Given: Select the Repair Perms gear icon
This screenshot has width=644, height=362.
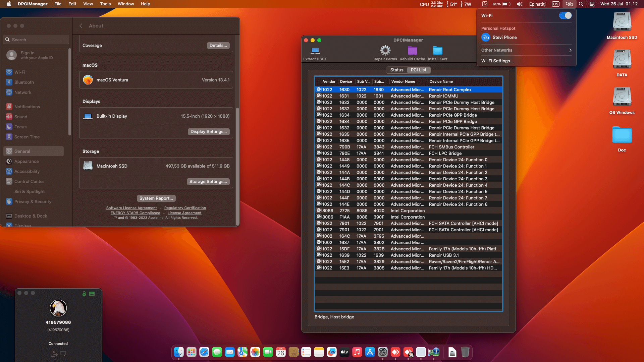Looking at the screenshot, I should click(x=385, y=50).
